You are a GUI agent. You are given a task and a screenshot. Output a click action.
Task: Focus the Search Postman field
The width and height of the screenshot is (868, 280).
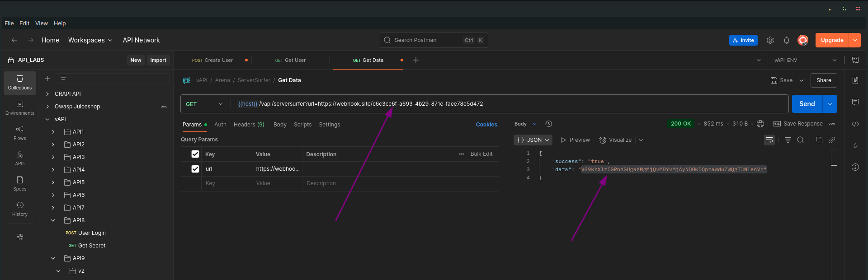click(434, 40)
